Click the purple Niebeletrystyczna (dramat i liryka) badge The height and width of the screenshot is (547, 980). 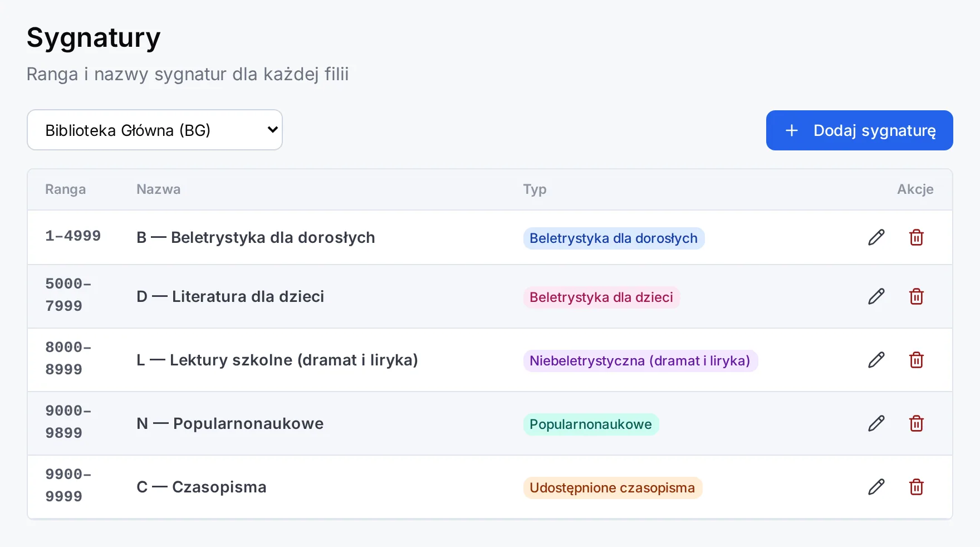click(x=640, y=360)
